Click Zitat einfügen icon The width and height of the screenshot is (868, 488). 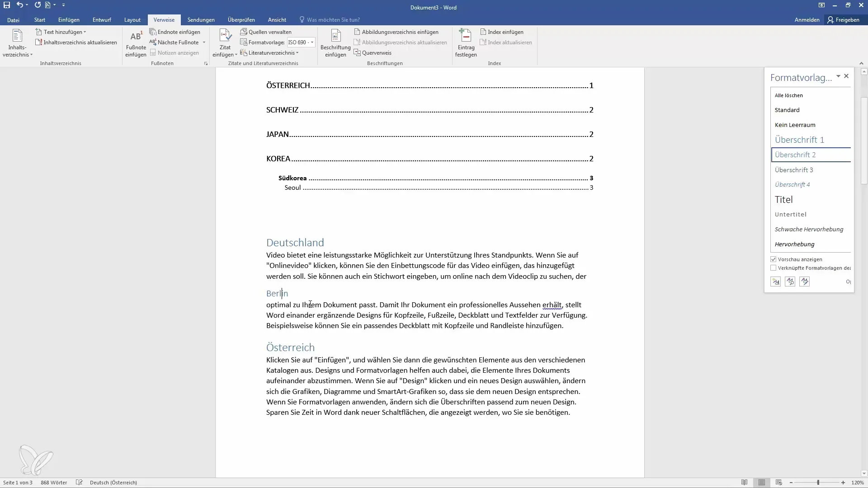225,43
